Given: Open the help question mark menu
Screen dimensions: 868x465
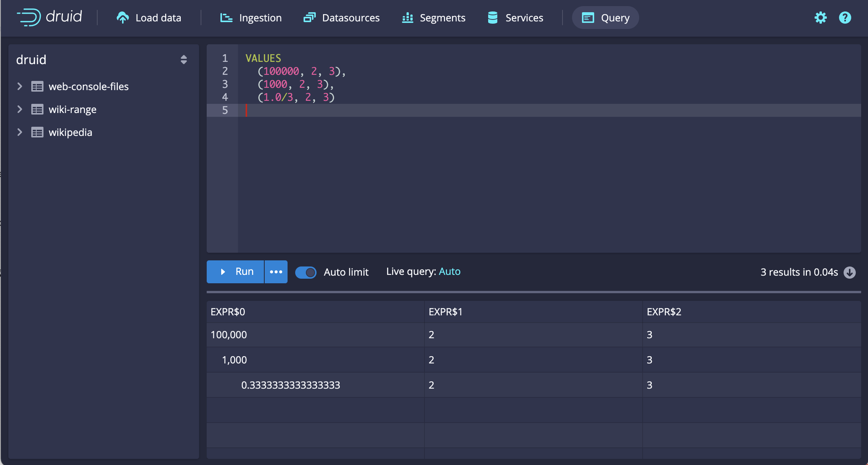Looking at the screenshot, I should pos(845,18).
